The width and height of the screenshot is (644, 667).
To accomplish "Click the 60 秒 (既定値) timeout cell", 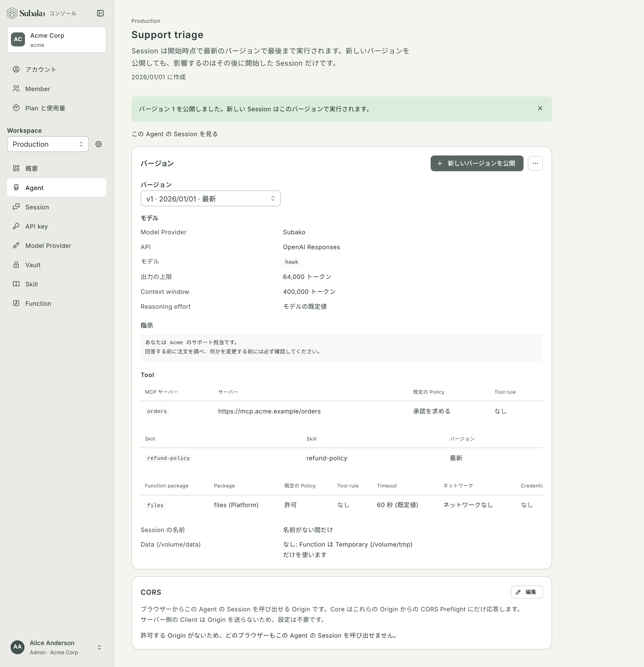I will 397,505.
